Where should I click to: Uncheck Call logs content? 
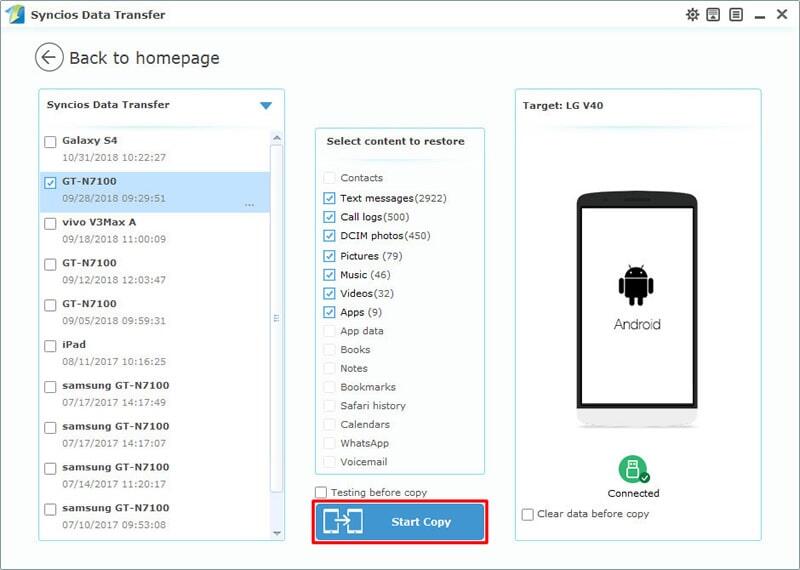coord(329,217)
